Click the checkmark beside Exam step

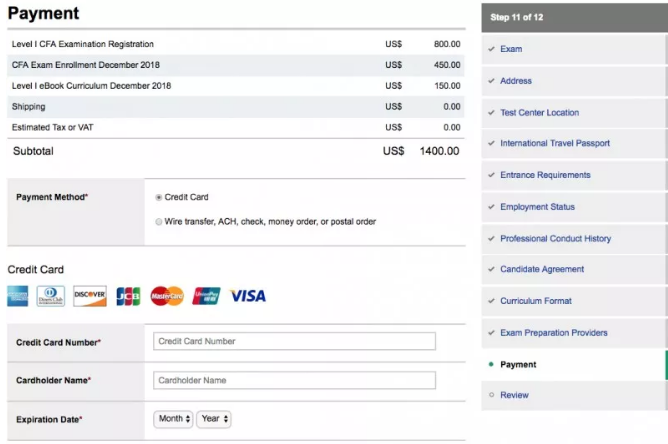click(490, 49)
